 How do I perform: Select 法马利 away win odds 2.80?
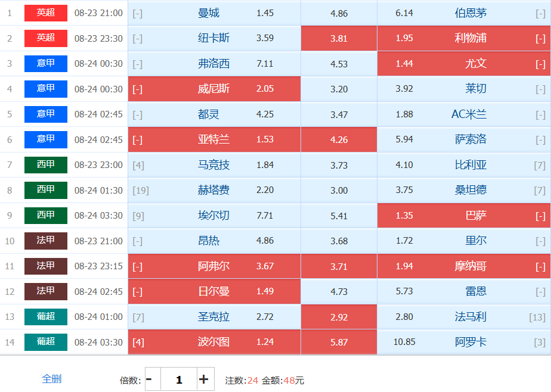coord(464,316)
